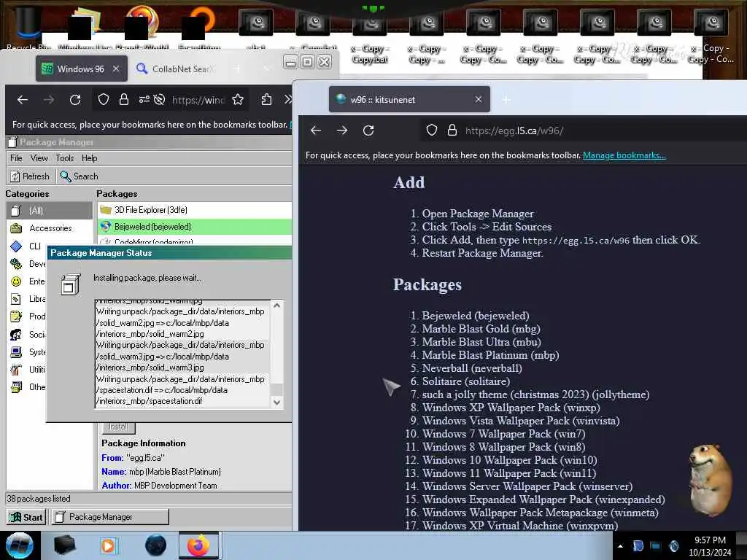Select the CodeMirror package row
Image resolution: width=747 pixels, height=560 pixels.
[194, 241]
